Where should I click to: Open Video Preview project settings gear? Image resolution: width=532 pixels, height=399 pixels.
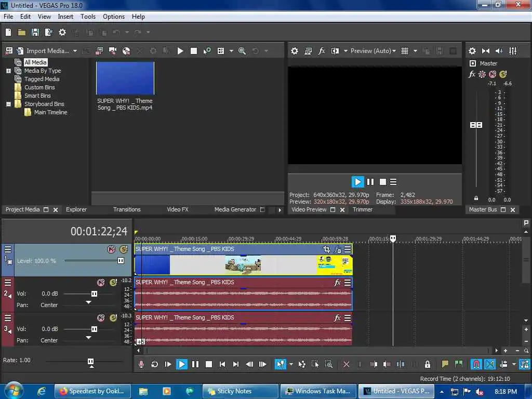(295, 51)
